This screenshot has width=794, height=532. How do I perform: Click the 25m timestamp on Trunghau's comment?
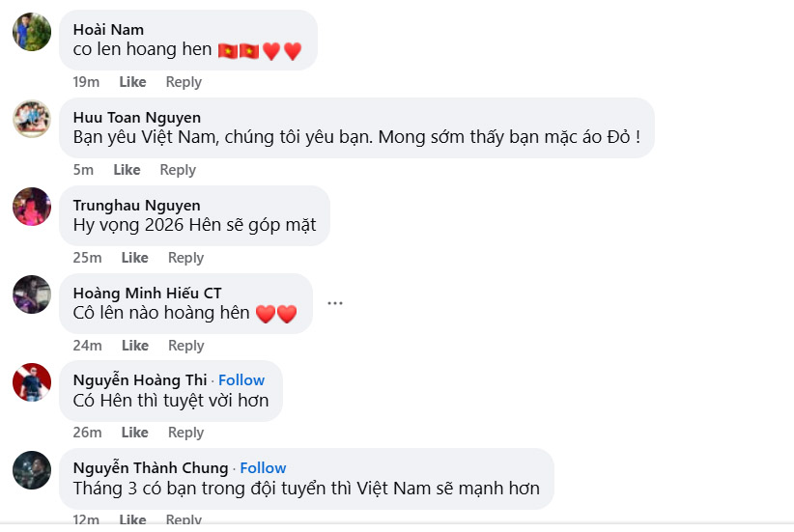coord(87,258)
